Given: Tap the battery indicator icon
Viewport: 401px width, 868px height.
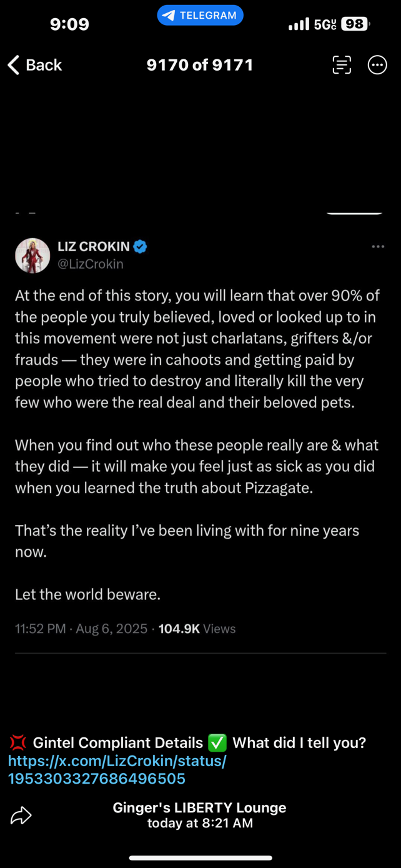Looking at the screenshot, I should click(355, 24).
